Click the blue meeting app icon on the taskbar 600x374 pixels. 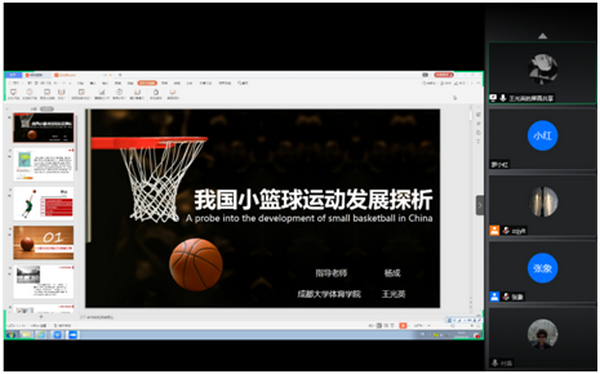tap(73, 335)
